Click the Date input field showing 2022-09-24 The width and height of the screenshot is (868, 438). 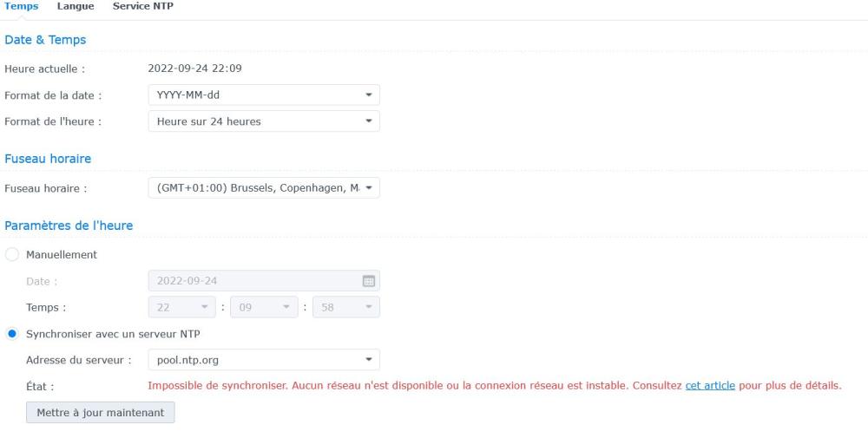tap(252, 281)
